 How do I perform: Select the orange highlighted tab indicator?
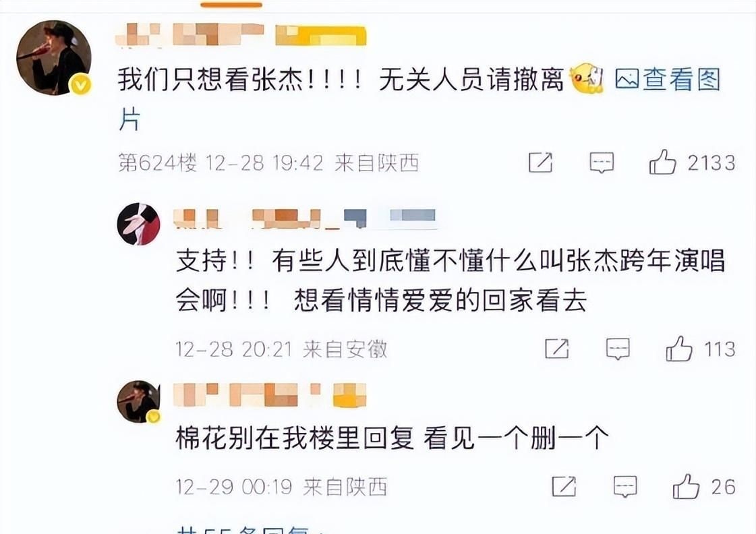click(x=231, y=5)
